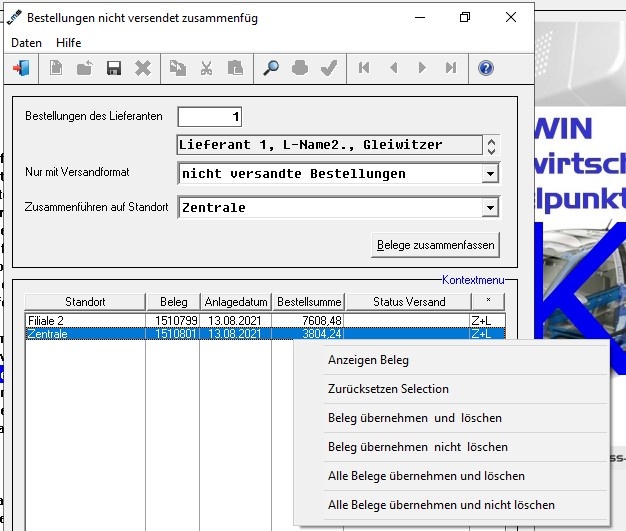This screenshot has height=531, width=626.
Task: Click the open folder toolbar icon
Action: 85,68
